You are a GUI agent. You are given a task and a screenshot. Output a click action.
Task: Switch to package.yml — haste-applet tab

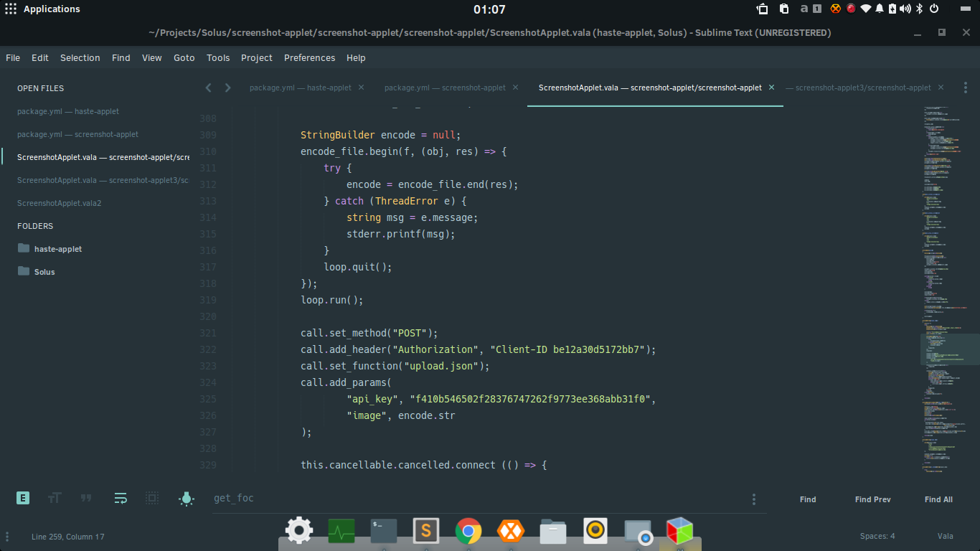301,88
